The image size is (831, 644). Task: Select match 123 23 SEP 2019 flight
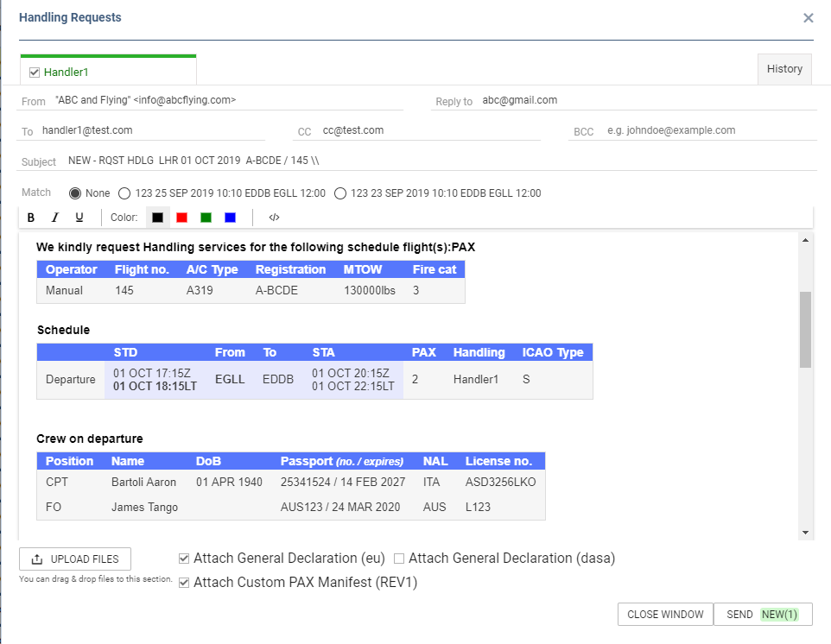340,193
